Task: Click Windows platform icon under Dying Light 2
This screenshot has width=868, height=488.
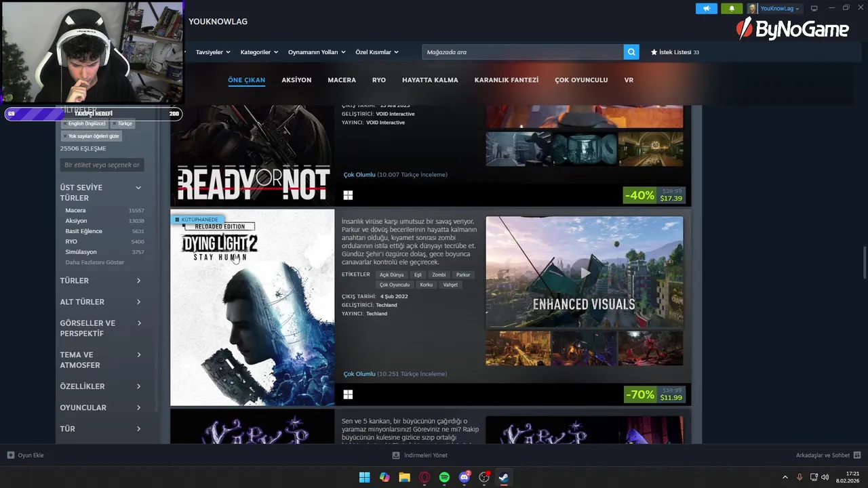Action: (348, 394)
